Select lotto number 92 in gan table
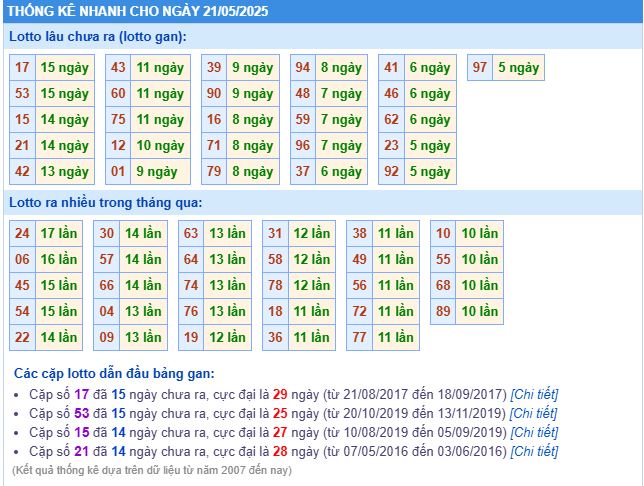Viewport: 644px width, 486px height. click(391, 171)
